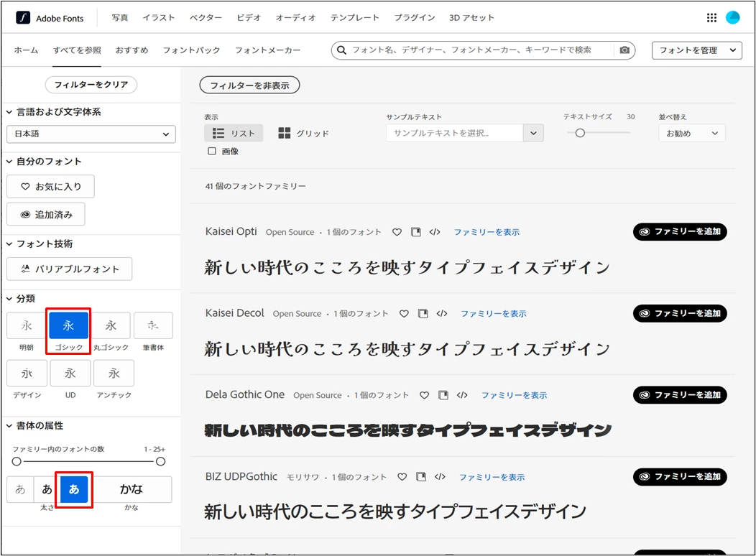Click Kaisei Opti embed code icon
This screenshot has width=756, height=556.
435,232
